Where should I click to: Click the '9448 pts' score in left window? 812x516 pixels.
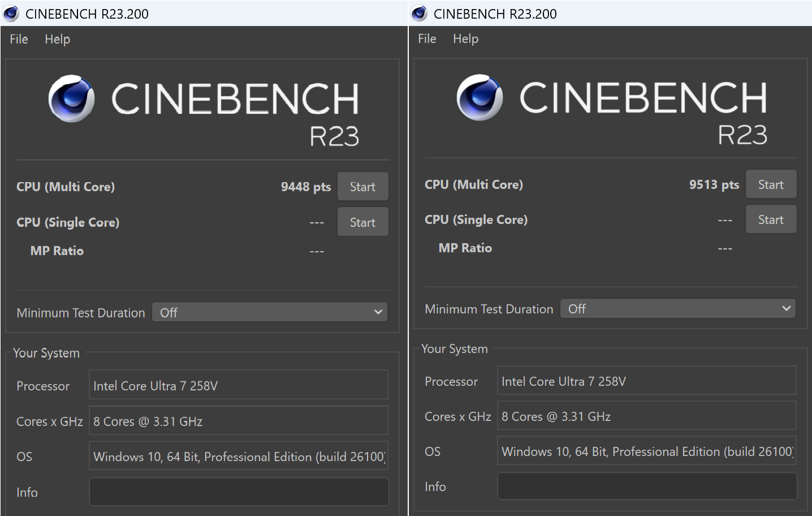coord(306,187)
